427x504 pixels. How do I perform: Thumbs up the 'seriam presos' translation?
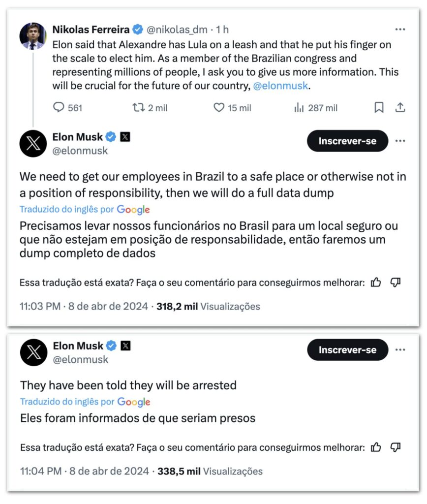coord(376,447)
